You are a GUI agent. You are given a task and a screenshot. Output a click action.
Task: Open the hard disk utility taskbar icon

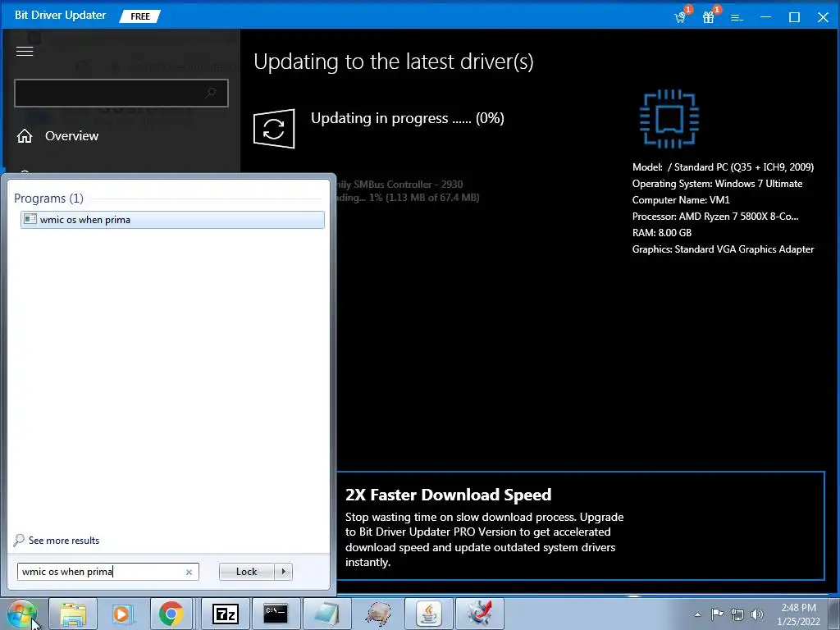coord(377,614)
